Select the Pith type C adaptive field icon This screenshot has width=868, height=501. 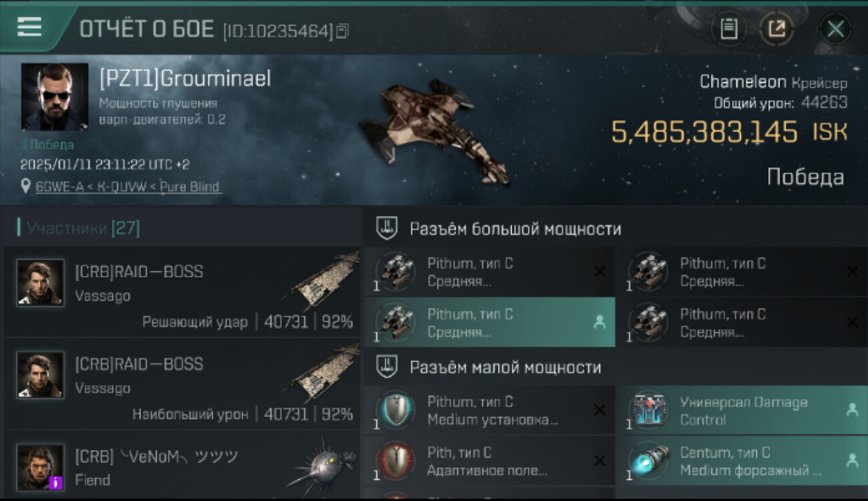coord(395,461)
